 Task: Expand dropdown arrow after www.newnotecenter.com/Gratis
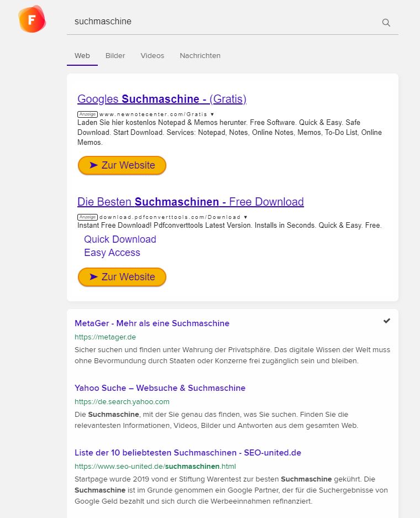(x=212, y=114)
